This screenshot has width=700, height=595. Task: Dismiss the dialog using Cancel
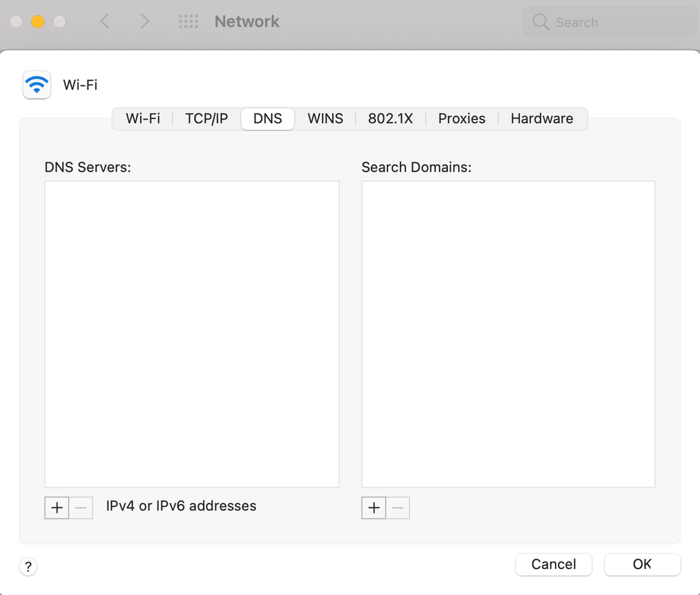tap(554, 564)
